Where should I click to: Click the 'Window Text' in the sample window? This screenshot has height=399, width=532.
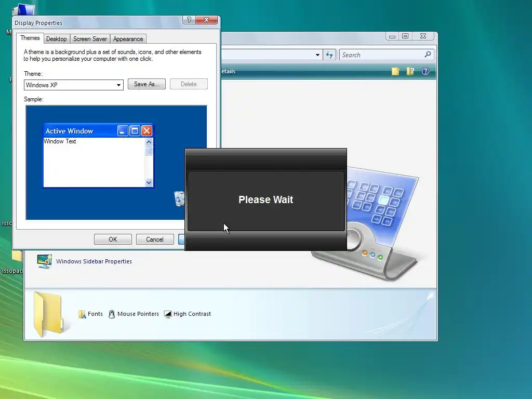pyautogui.click(x=60, y=141)
